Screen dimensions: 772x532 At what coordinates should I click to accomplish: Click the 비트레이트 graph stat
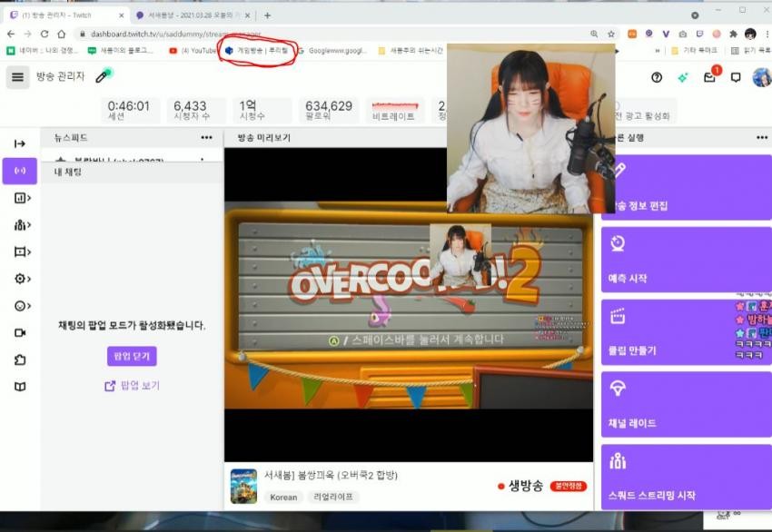[x=395, y=110]
